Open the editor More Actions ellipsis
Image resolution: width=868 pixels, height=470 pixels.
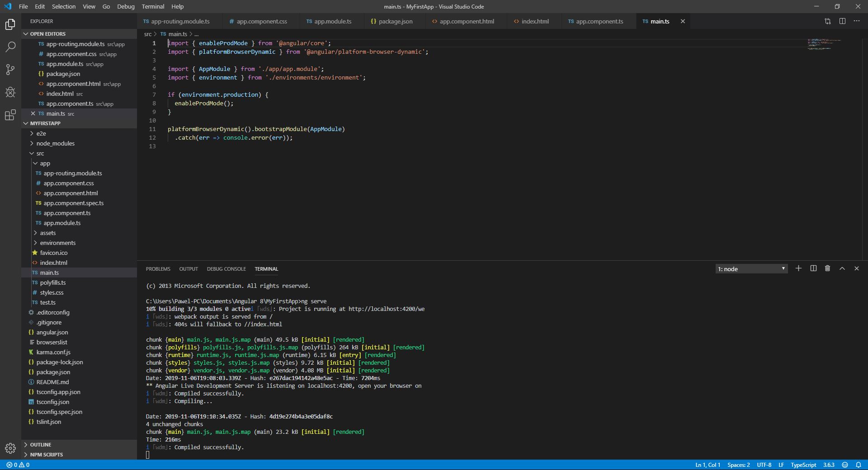pos(857,21)
